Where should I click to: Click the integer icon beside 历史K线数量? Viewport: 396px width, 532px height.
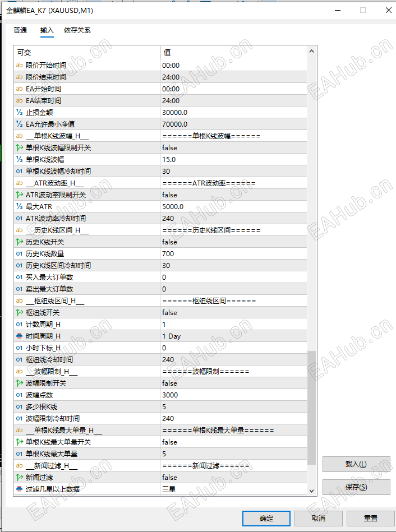pyautogui.click(x=20, y=253)
